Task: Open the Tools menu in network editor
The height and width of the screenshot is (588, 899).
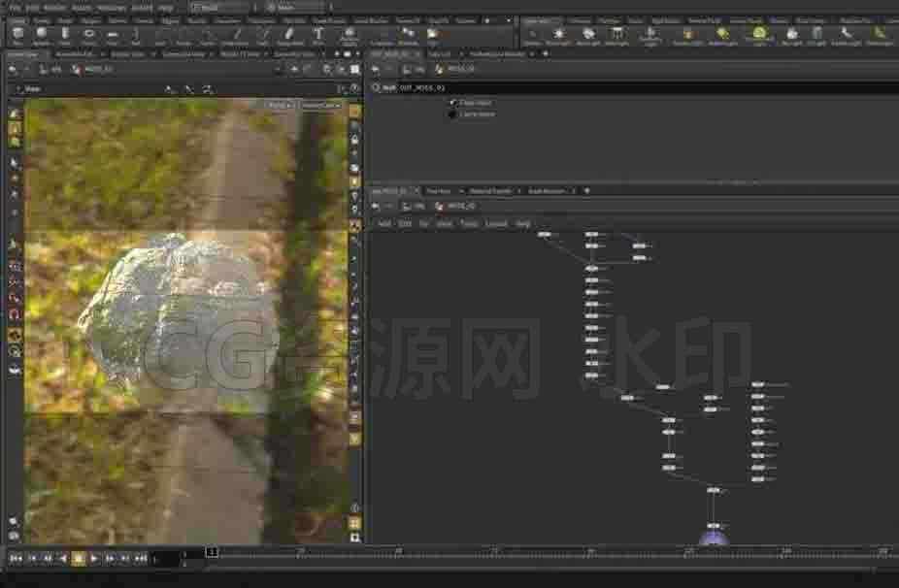Action: click(469, 223)
